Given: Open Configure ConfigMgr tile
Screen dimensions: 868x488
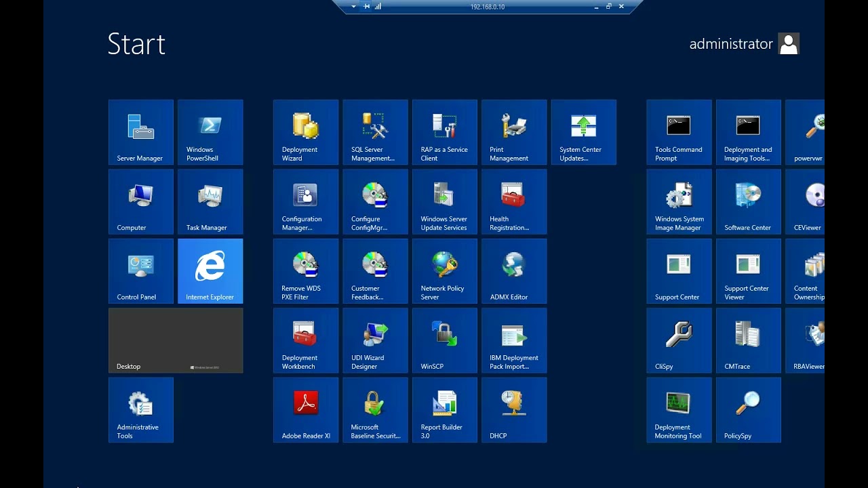Looking at the screenshot, I should 375,202.
